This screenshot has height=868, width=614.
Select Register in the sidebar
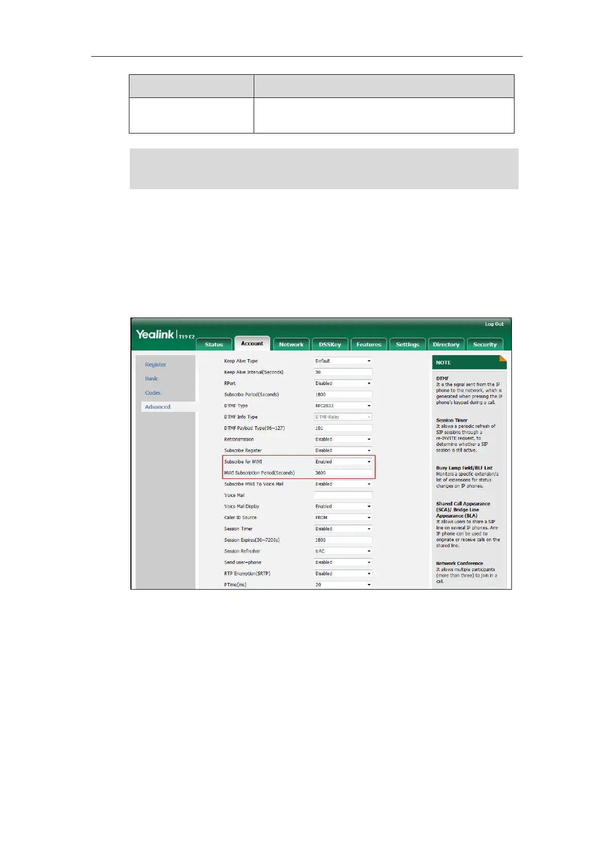155,364
